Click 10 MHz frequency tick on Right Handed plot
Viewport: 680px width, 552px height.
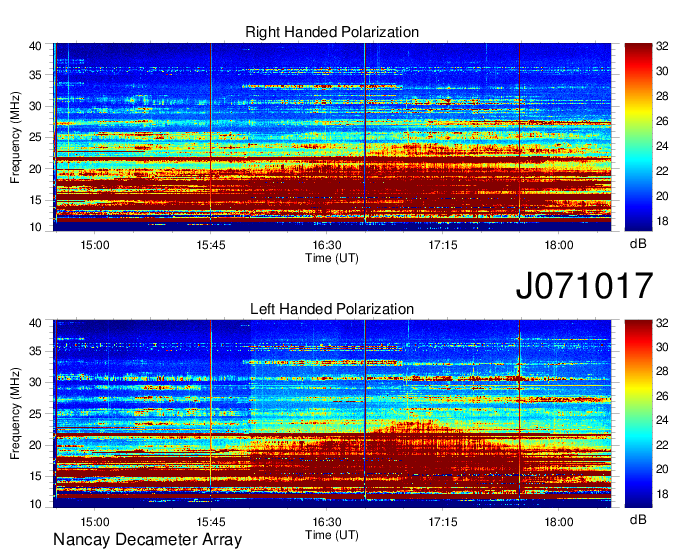pos(35,227)
